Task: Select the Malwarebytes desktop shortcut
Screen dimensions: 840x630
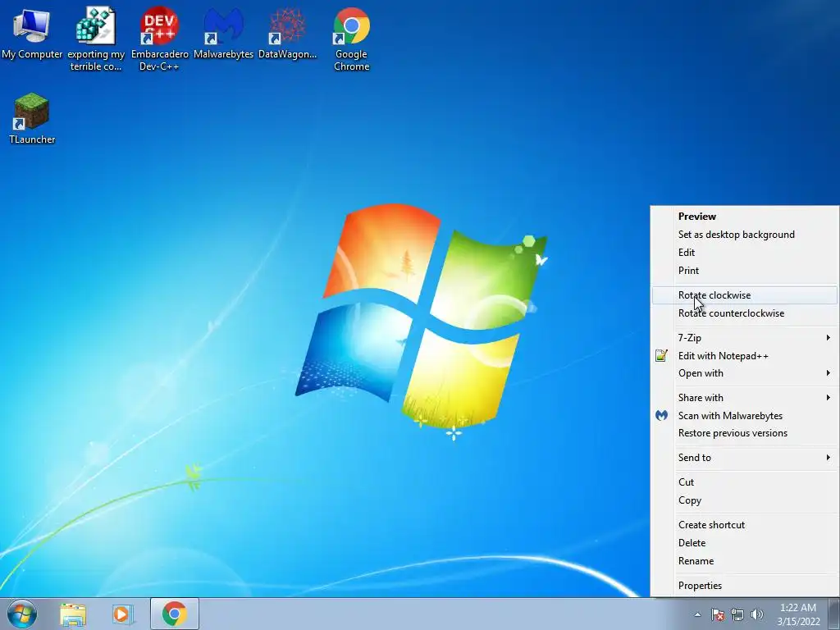Action: (x=223, y=34)
